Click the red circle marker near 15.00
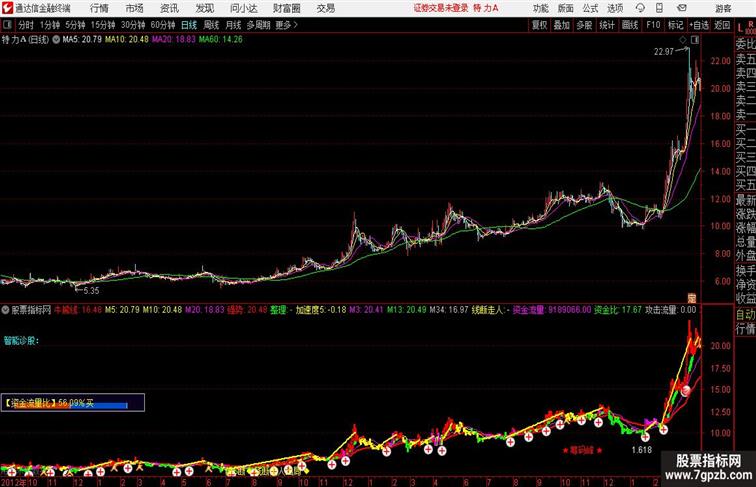This screenshot has height=487, width=756. pyautogui.click(x=686, y=390)
